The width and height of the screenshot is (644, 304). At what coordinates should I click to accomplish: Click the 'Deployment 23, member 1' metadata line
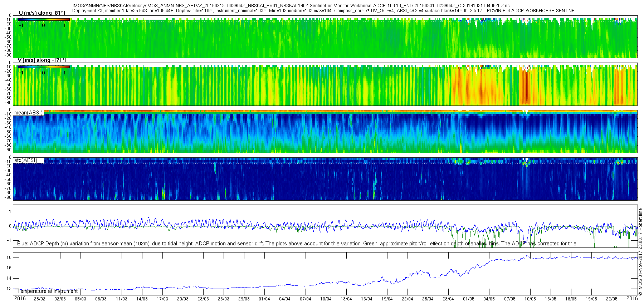(x=325, y=11)
